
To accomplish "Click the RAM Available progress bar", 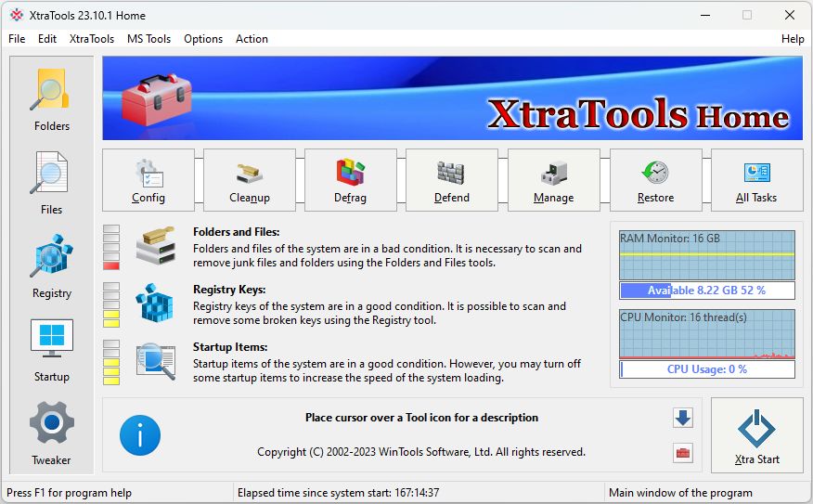I will pos(707,291).
